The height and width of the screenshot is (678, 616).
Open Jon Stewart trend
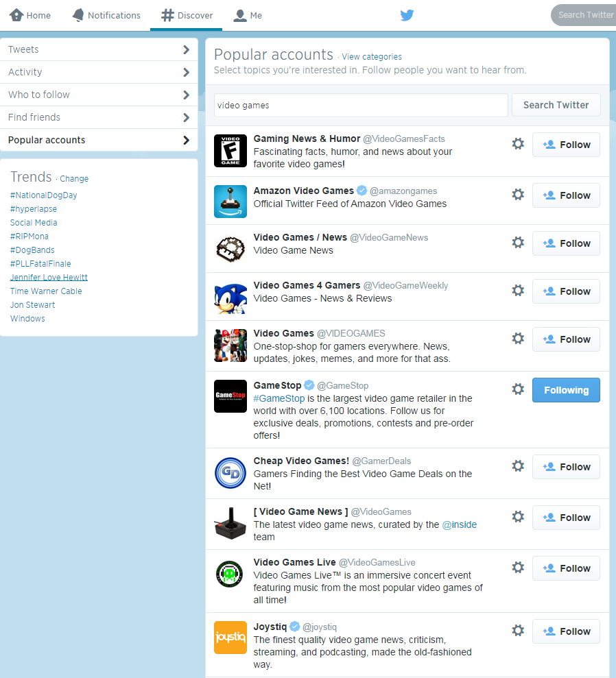32,304
